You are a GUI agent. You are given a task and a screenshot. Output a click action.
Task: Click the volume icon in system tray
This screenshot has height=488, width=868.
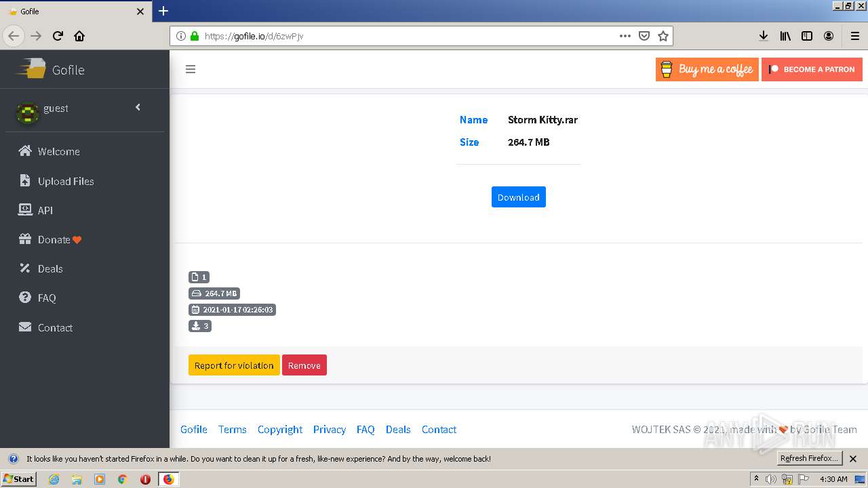click(x=770, y=479)
